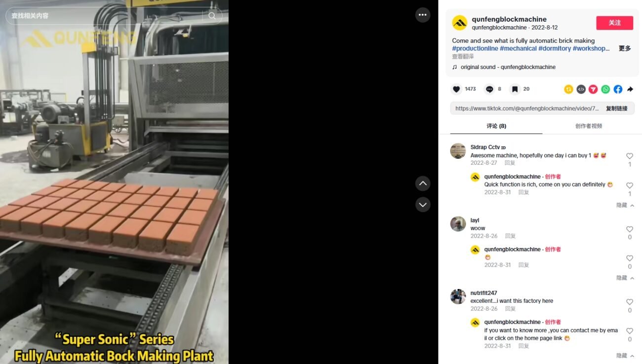Toggle like on layl's woow comment
The width and height of the screenshot is (642, 364).
pyautogui.click(x=630, y=229)
